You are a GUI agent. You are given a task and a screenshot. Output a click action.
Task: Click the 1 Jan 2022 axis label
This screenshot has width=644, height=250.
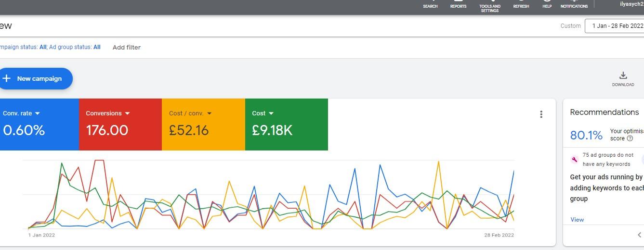click(41, 235)
